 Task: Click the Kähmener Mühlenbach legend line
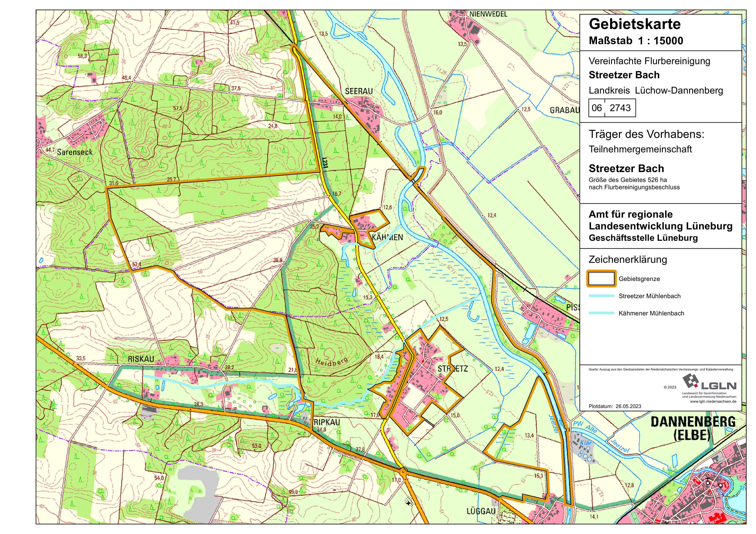click(x=601, y=313)
